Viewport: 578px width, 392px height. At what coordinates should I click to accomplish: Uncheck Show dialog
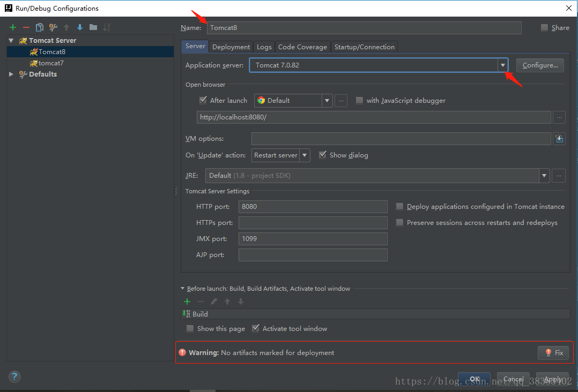[323, 155]
